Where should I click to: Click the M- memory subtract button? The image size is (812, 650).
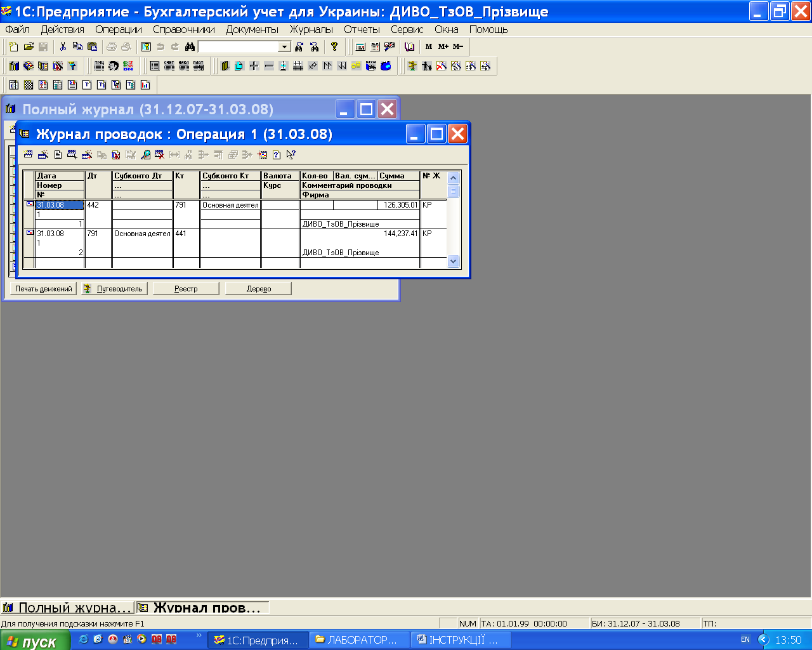(458, 46)
